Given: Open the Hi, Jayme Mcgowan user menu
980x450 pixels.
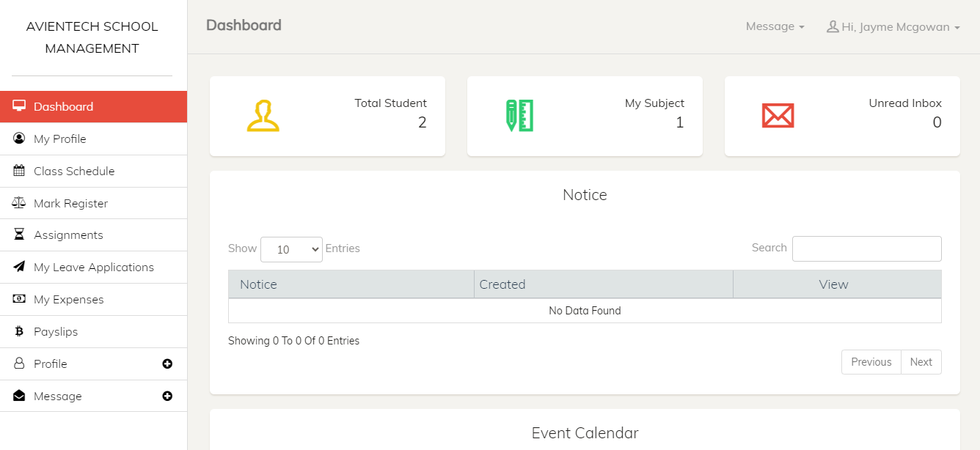Looking at the screenshot, I should (893, 27).
